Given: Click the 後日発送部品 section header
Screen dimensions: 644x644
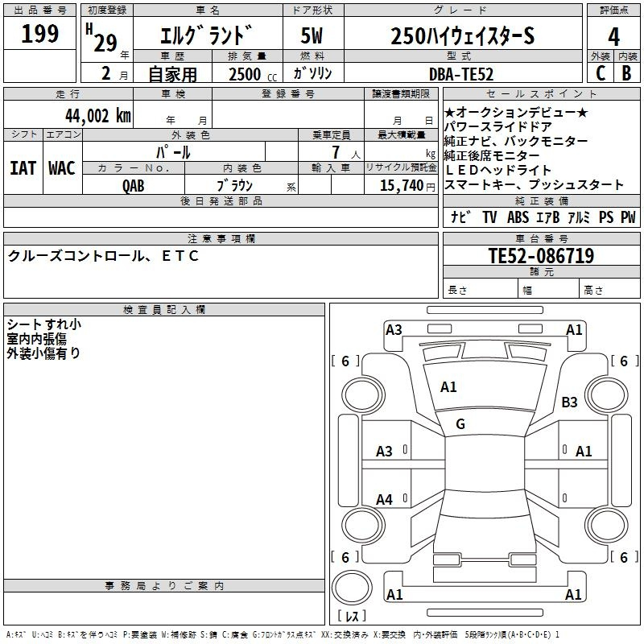Looking at the screenshot, I should coord(221,200).
